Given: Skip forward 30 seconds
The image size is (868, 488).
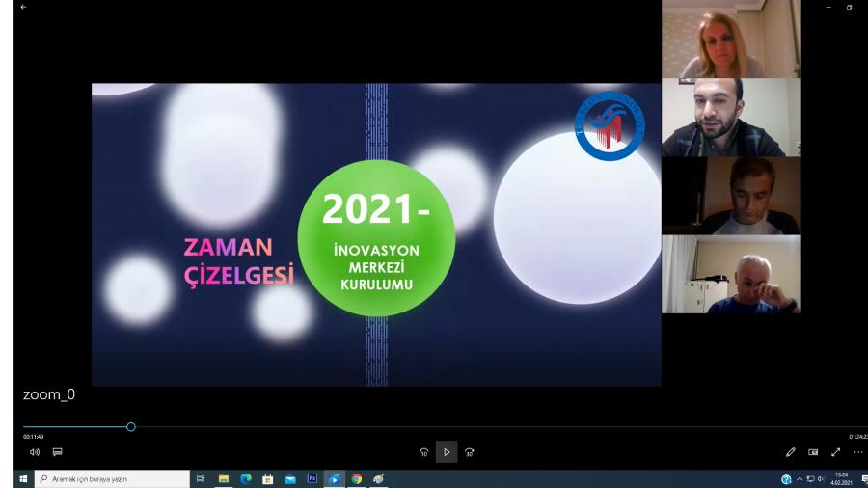Looking at the screenshot, I should click(x=470, y=451).
